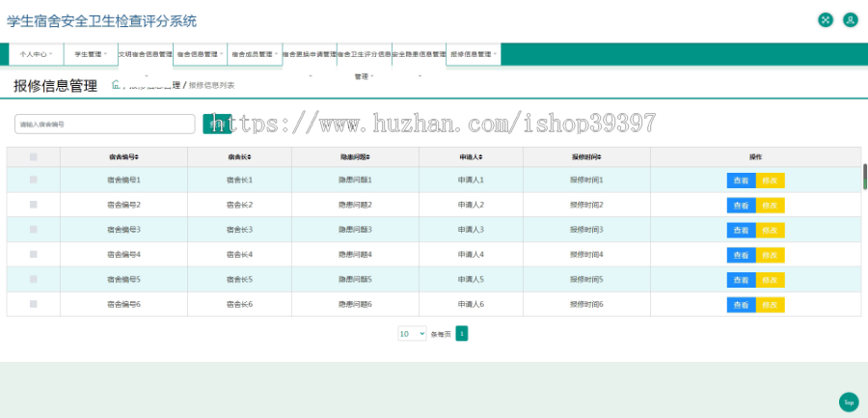Toggle the select-all checkbox in table header
868x418 pixels.
tap(33, 157)
